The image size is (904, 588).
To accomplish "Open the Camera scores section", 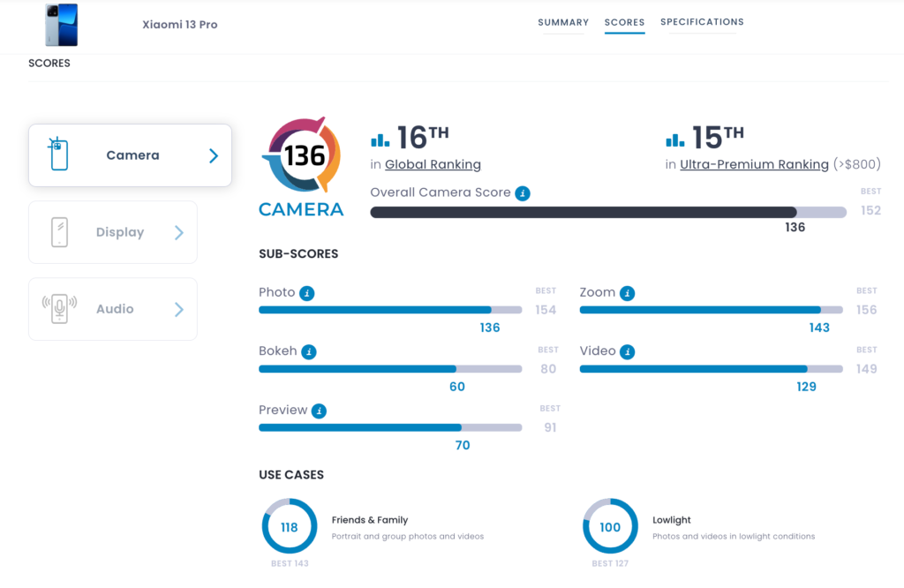I will [130, 155].
